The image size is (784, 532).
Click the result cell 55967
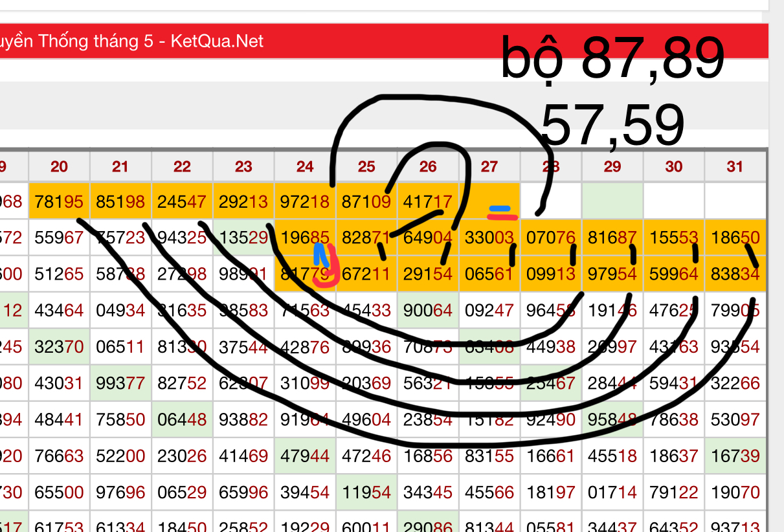(x=59, y=238)
